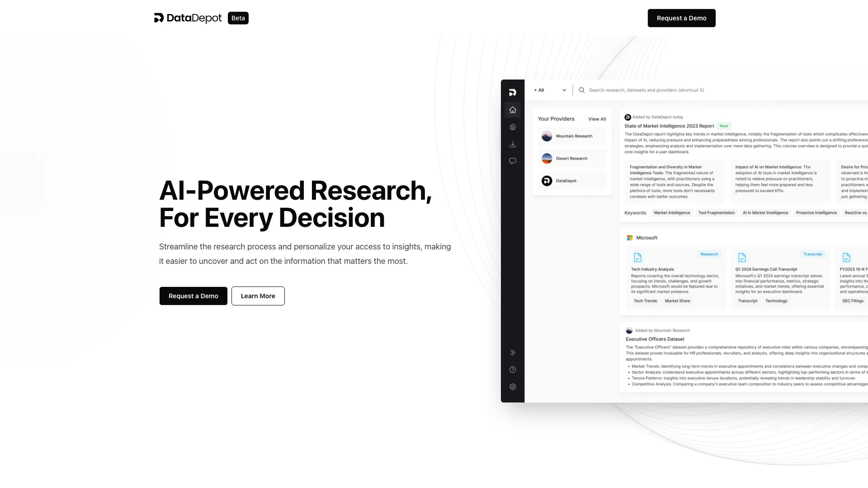Click the forward arrow icon in sidebar
The image size is (868, 488).
(x=513, y=352)
